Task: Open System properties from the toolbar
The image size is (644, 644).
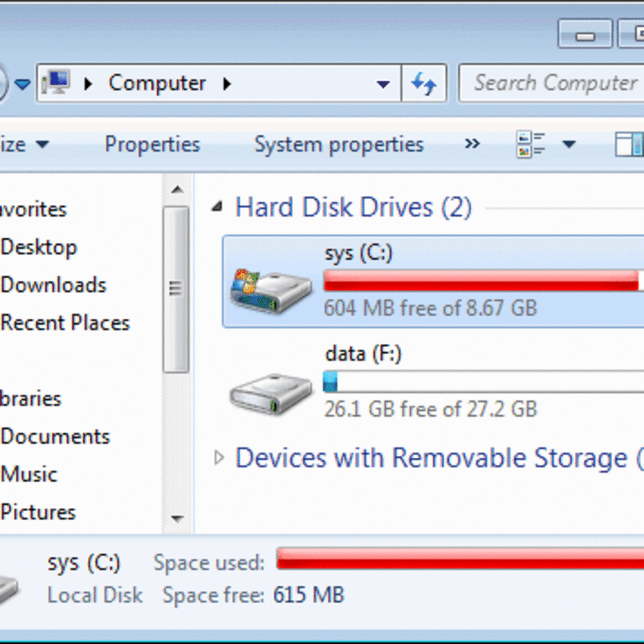Action: tap(339, 144)
